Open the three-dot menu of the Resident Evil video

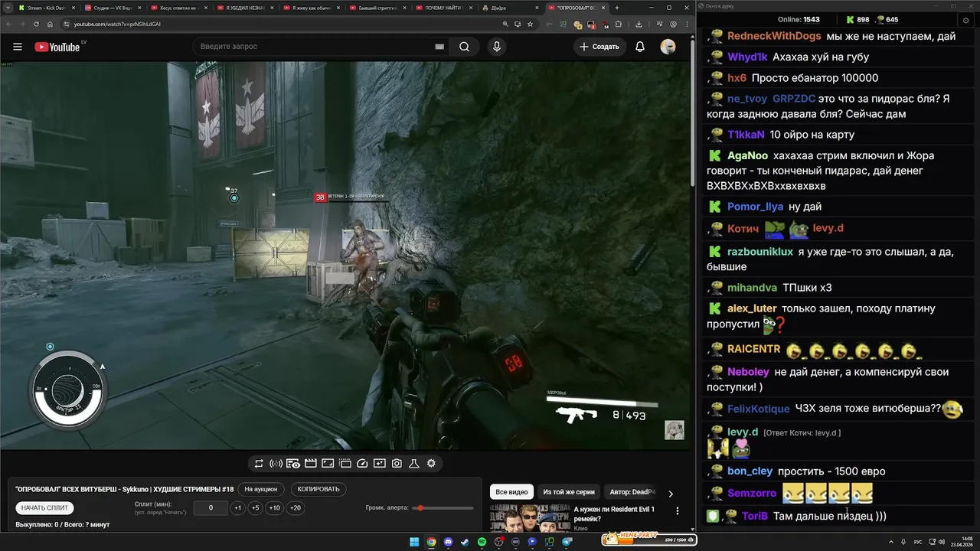(677, 510)
